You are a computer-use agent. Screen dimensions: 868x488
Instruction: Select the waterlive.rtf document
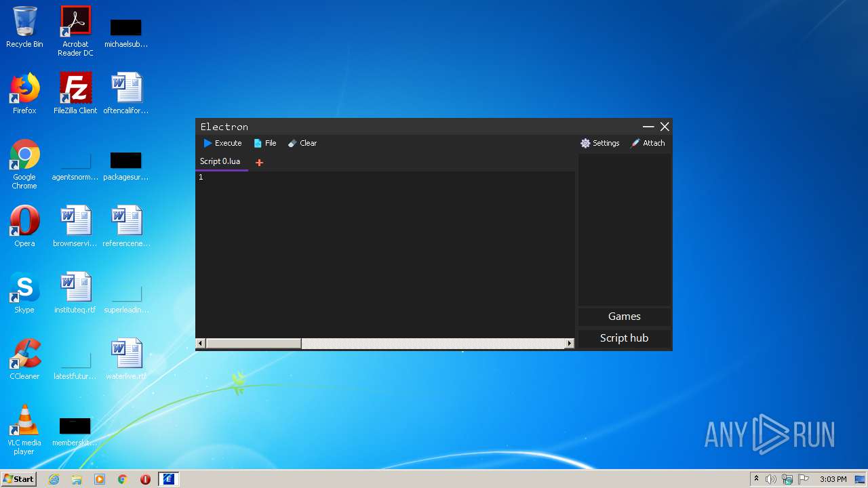[126, 359]
